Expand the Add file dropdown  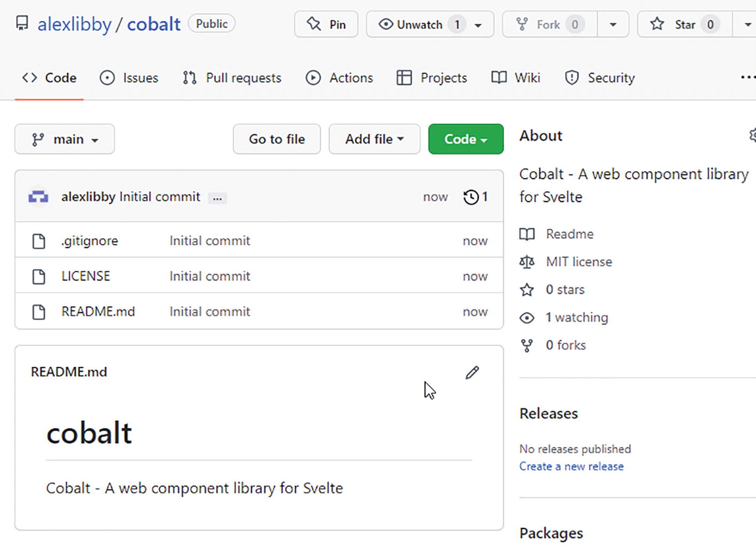(374, 139)
